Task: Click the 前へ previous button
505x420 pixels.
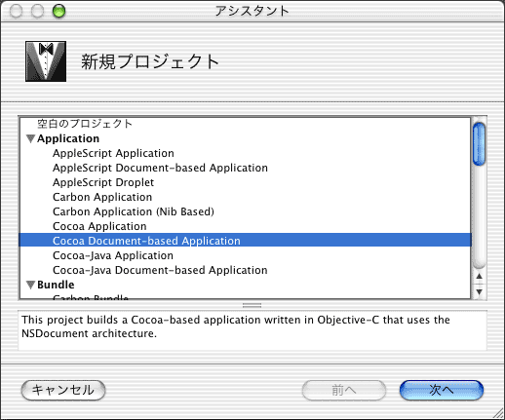Action: [344, 390]
